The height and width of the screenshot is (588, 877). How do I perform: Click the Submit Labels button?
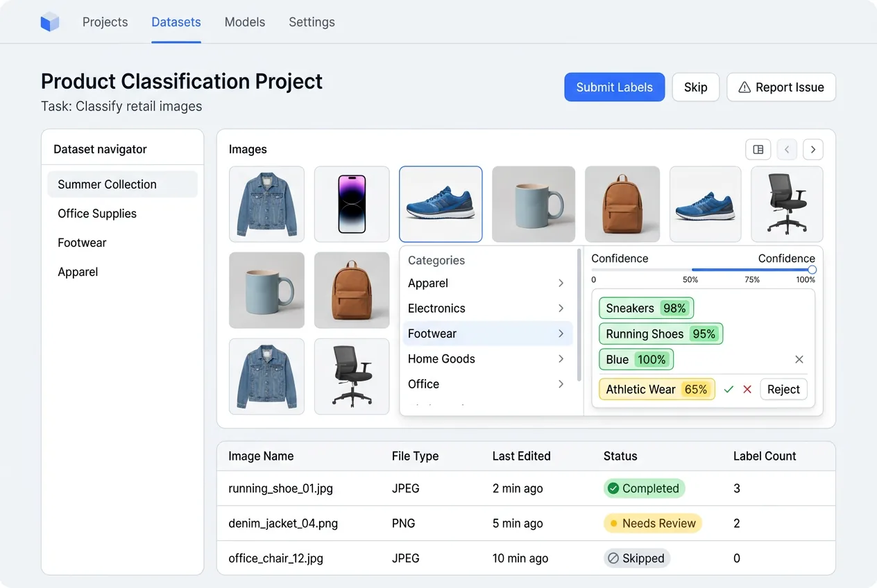[x=614, y=87]
